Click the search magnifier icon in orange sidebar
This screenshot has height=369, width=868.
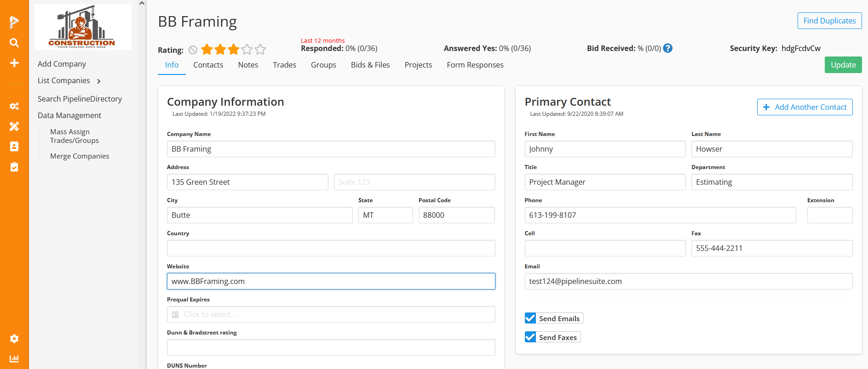(x=14, y=43)
